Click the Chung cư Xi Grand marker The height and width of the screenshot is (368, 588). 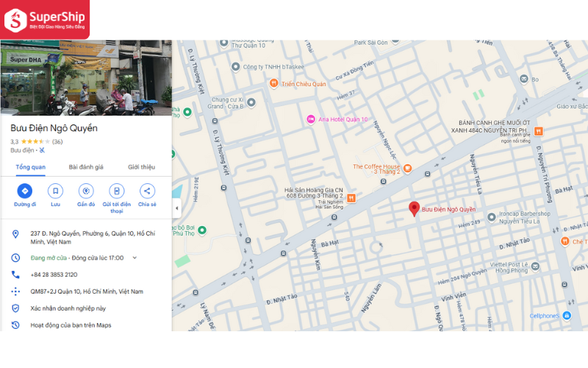[x=251, y=102]
